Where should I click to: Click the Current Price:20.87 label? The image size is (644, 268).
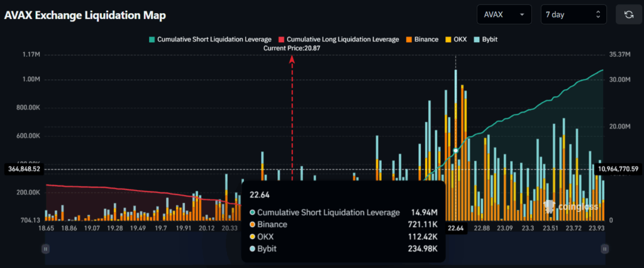coord(292,48)
